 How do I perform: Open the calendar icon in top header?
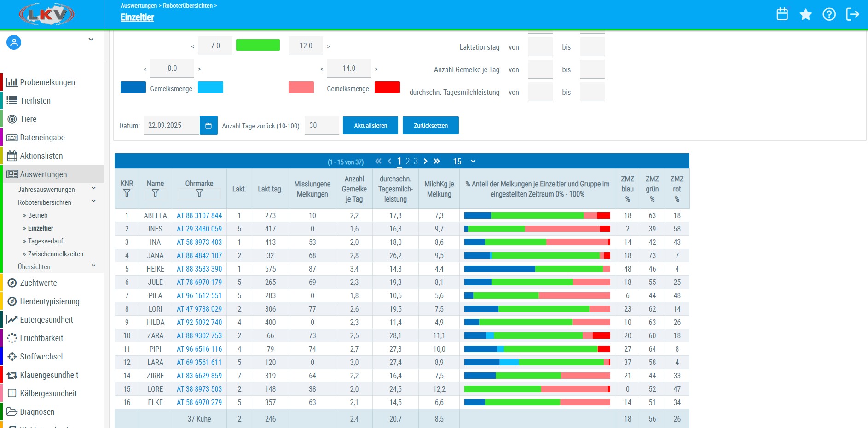coord(782,14)
